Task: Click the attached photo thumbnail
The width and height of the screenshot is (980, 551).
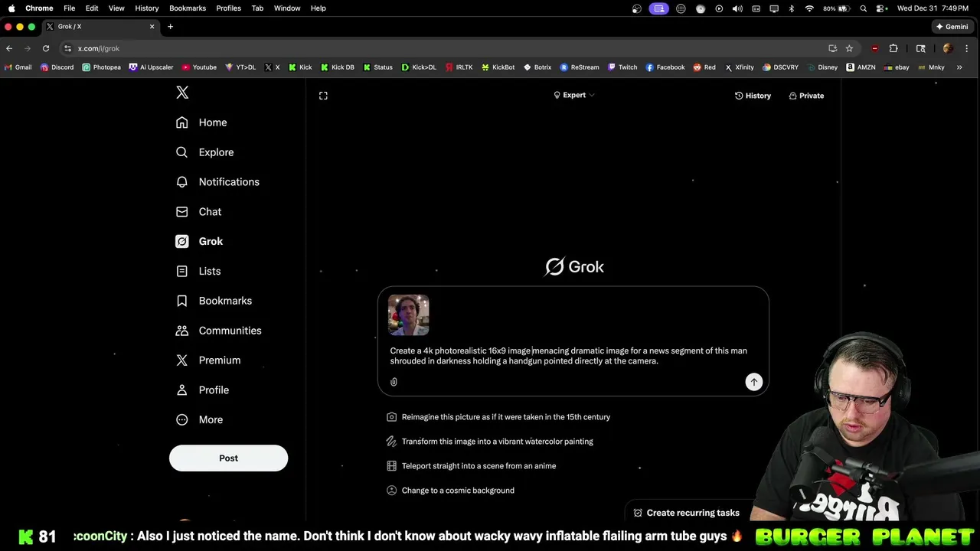Action: tap(408, 315)
